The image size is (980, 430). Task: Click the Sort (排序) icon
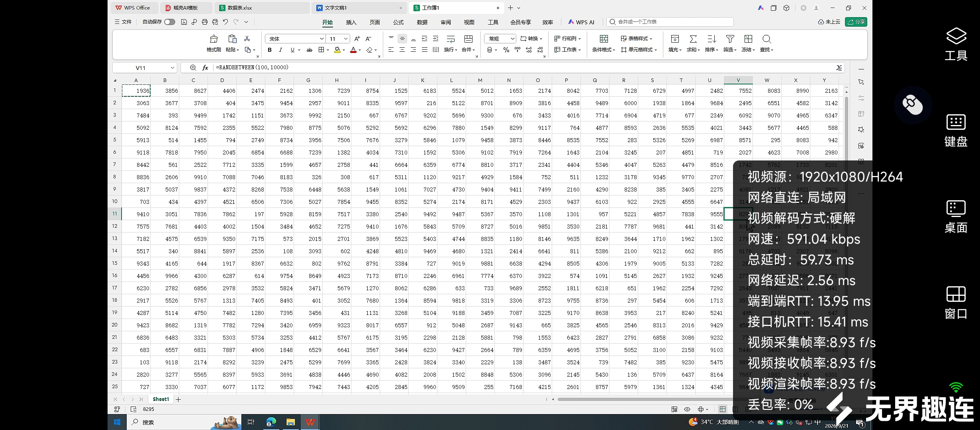(x=711, y=39)
